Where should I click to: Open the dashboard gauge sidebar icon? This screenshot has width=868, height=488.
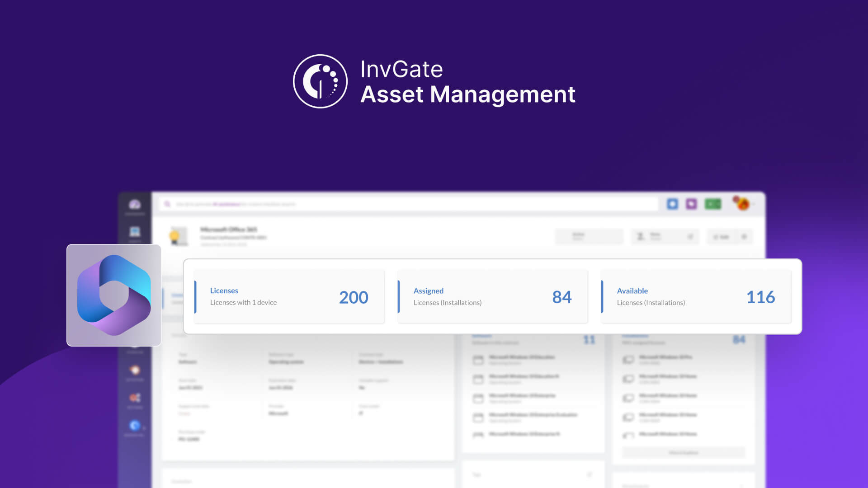[x=135, y=205]
